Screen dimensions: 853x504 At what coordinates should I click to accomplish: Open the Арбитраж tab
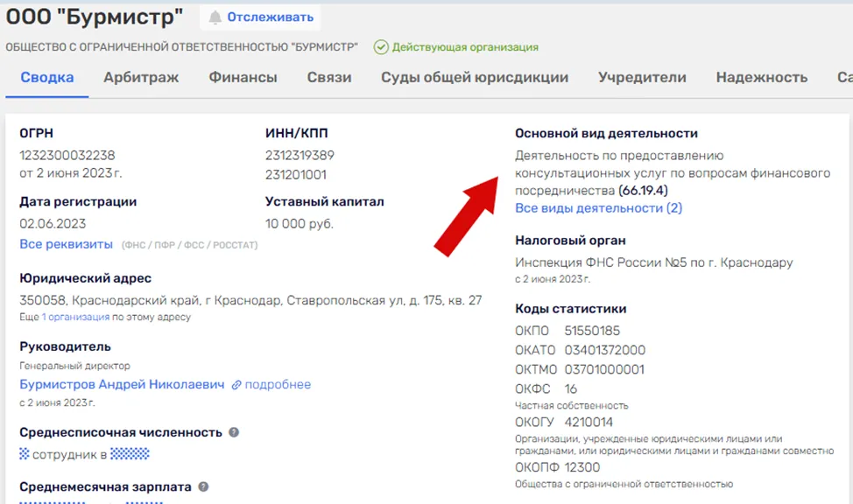click(x=141, y=77)
